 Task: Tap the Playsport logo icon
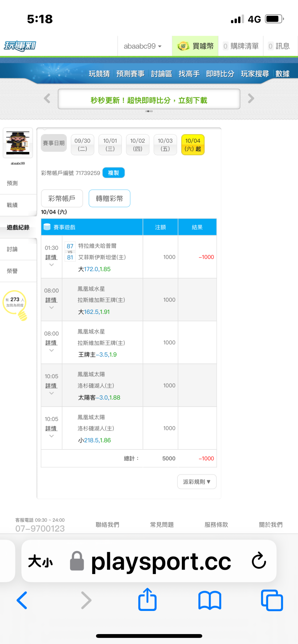pyautogui.click(x=20, y=46)
